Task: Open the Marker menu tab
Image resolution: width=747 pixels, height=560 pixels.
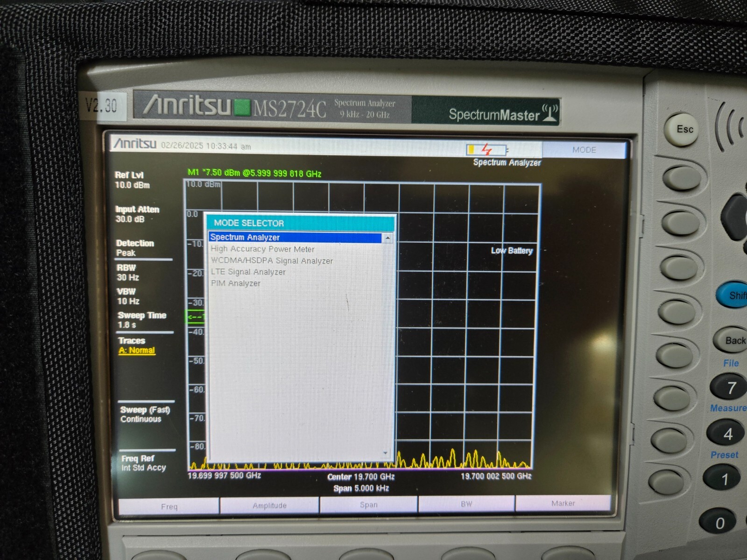Action: [x=563, y=503]
